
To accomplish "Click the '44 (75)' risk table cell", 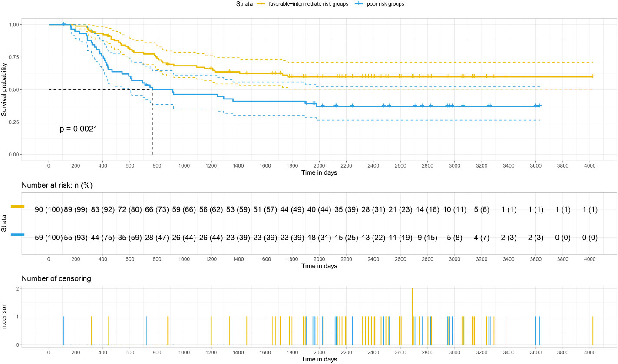I will (102, 238).
